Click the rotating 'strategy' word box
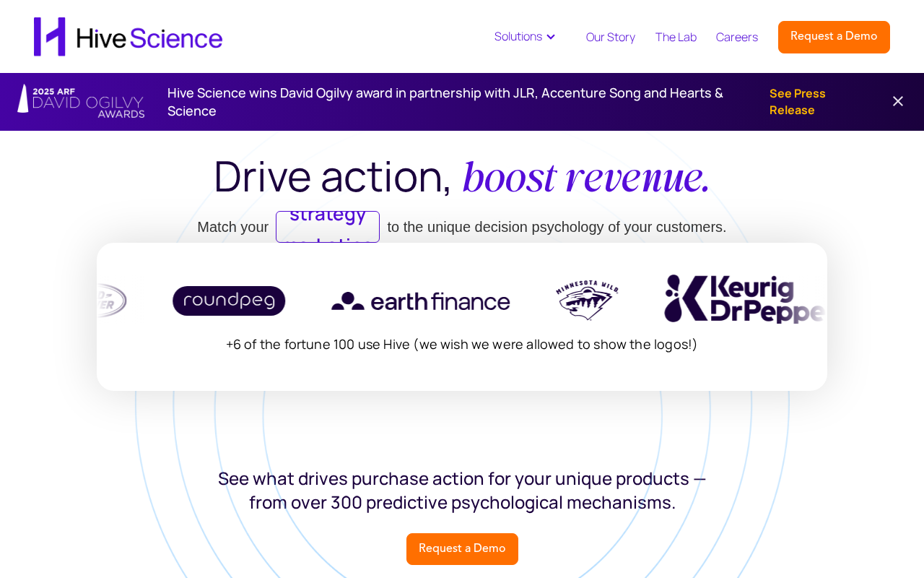This screenshot has height=578, width=924. pos(328,227)
